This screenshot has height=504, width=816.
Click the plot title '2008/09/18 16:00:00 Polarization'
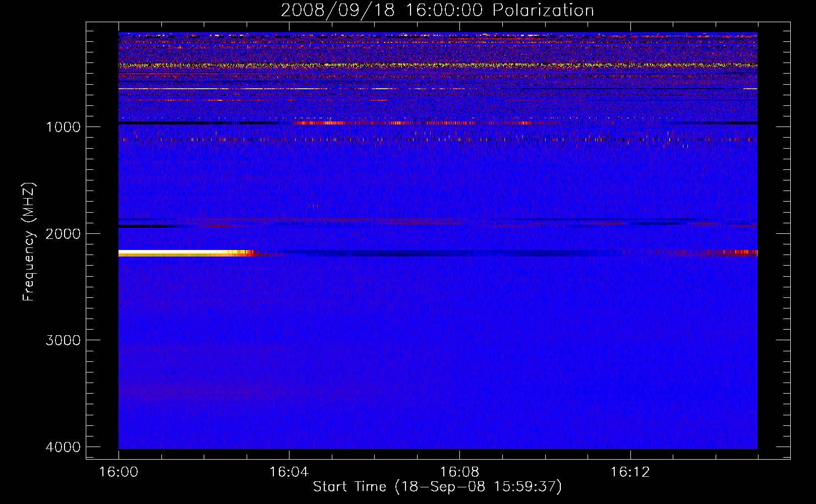coord(437,10)
